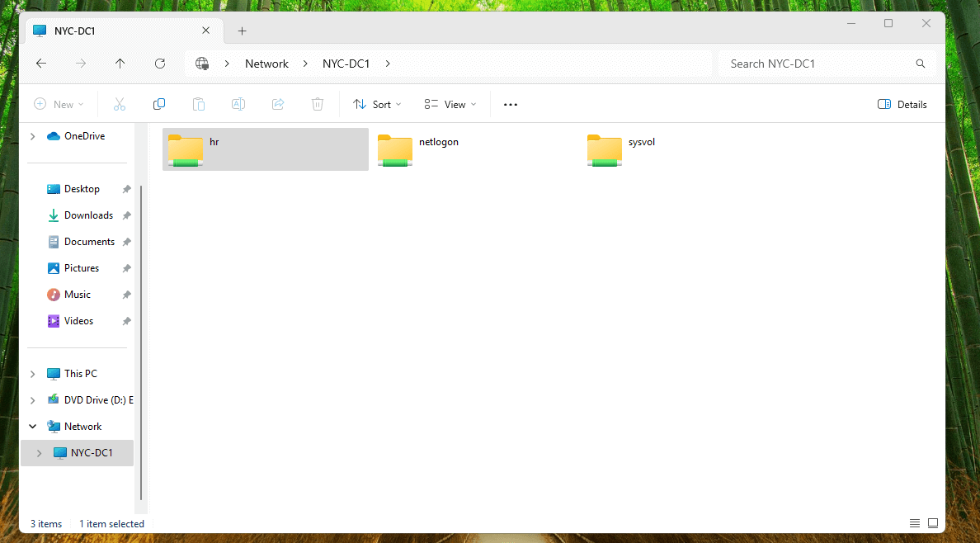This screenshot has width=980, height=543.
Task: Minimize the File Explorer window
Action: [851, 23]
